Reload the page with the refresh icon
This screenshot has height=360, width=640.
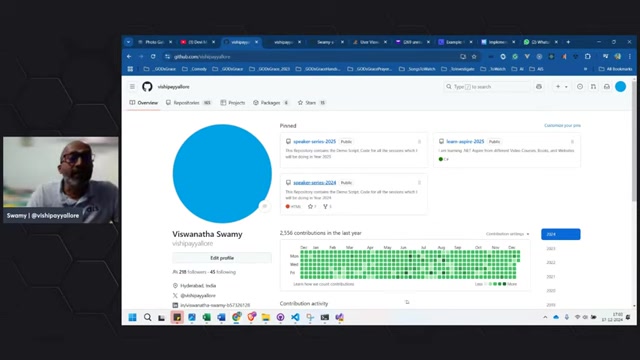click(x=153, y=57)
